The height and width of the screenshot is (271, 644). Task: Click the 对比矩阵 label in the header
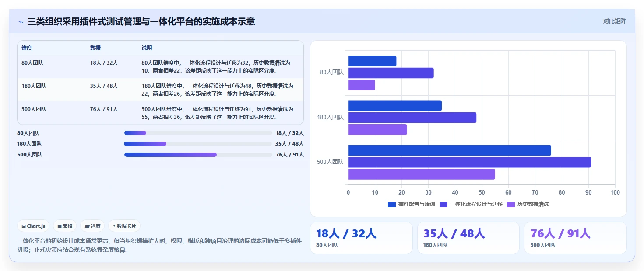(x=614, y=21)
